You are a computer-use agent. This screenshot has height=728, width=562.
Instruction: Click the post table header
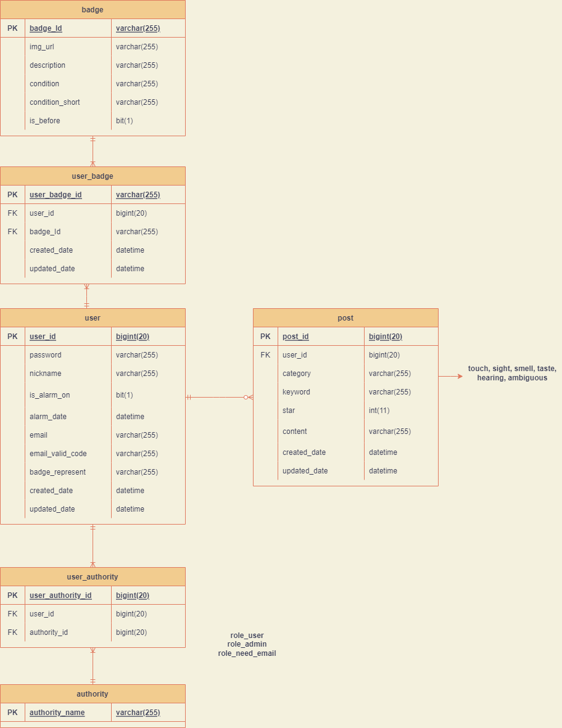click(345, 317)
